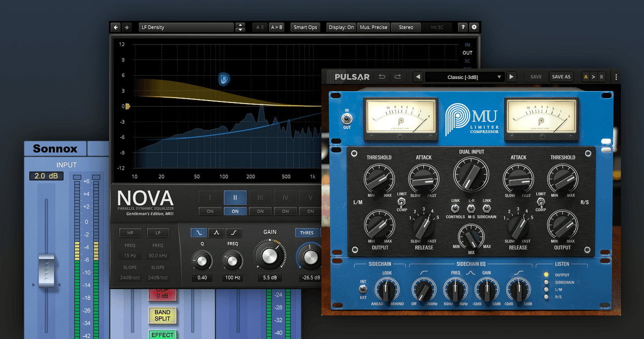Viewport: 644px width, 339px height.
Task: Enable the HP high-pass filter
Action: pos(130,233)
